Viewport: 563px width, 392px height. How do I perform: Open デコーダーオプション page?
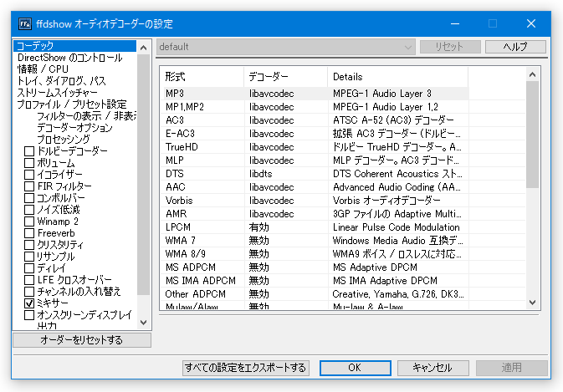[74, 128]
